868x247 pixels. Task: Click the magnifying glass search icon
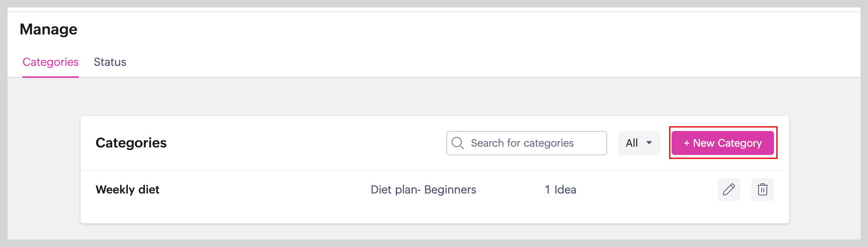tap(457, 143)
